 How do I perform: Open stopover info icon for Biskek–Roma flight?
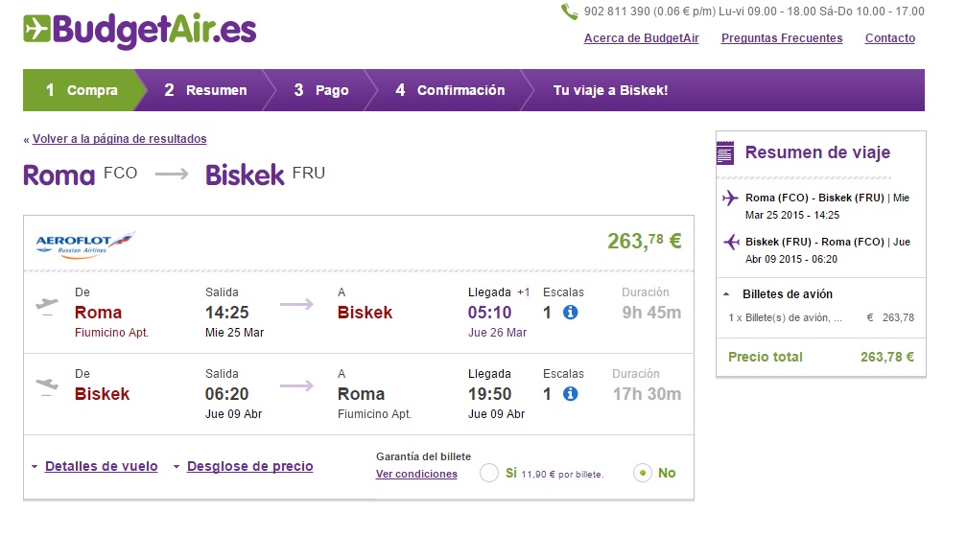[x=571, y=393]
